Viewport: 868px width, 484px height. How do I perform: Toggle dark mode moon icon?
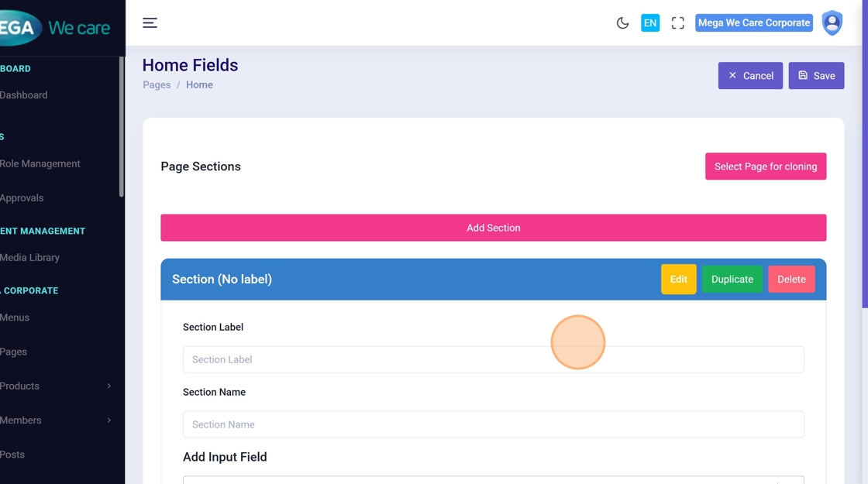[x=622, y=23]
